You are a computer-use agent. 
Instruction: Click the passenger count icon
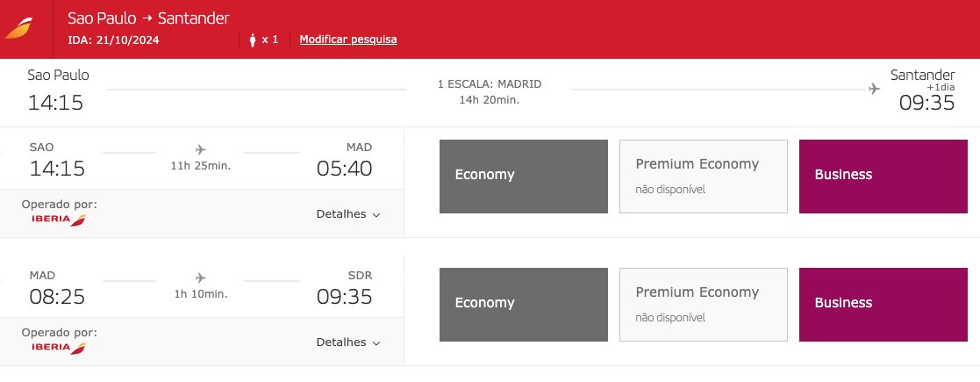(253, 40)
